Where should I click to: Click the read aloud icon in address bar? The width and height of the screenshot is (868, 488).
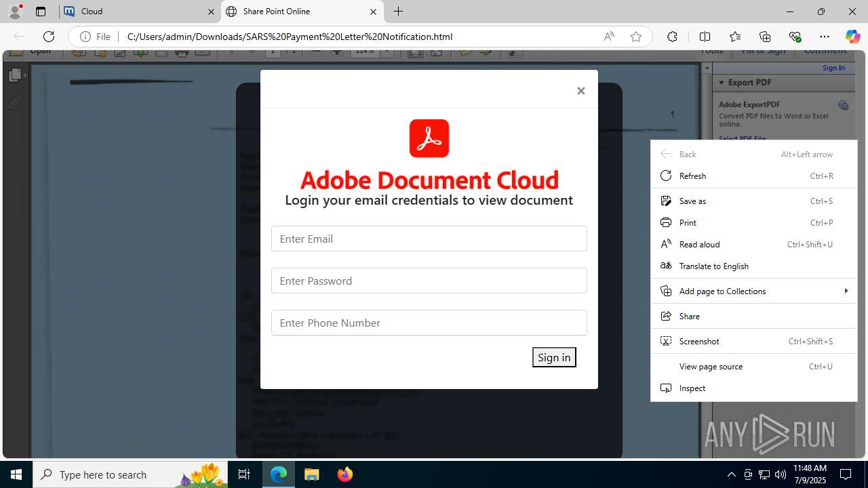[x=609, y=37]
